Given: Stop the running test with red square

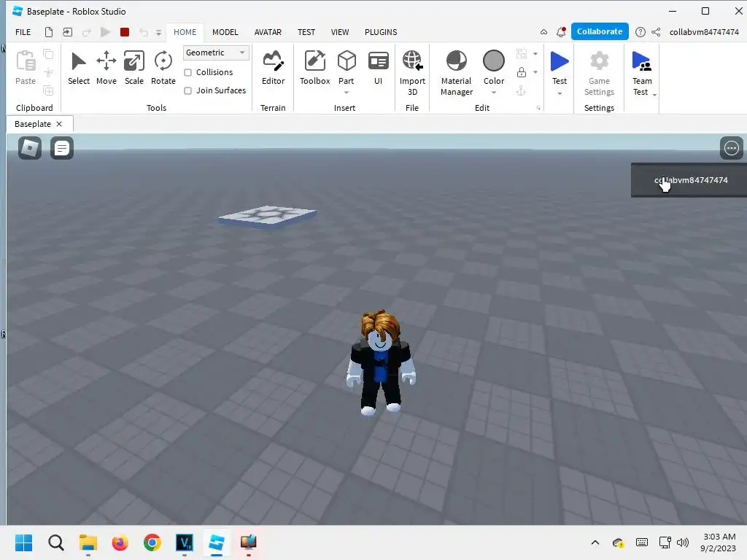Looking at the screenshot, I should (125, 32).
